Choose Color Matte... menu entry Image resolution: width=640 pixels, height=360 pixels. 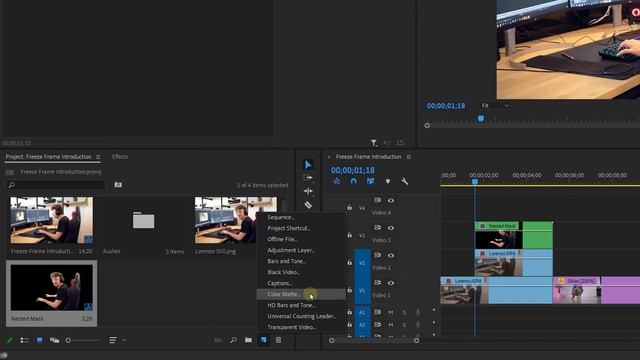click(x=301, y=294)
